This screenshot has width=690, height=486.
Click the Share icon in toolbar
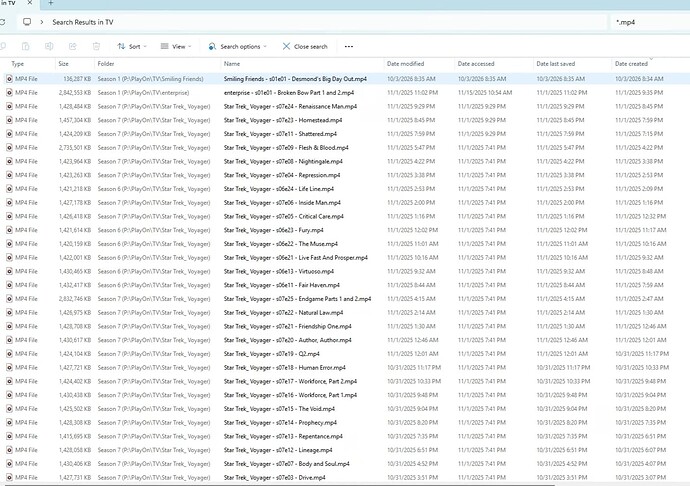pos(73,46)
